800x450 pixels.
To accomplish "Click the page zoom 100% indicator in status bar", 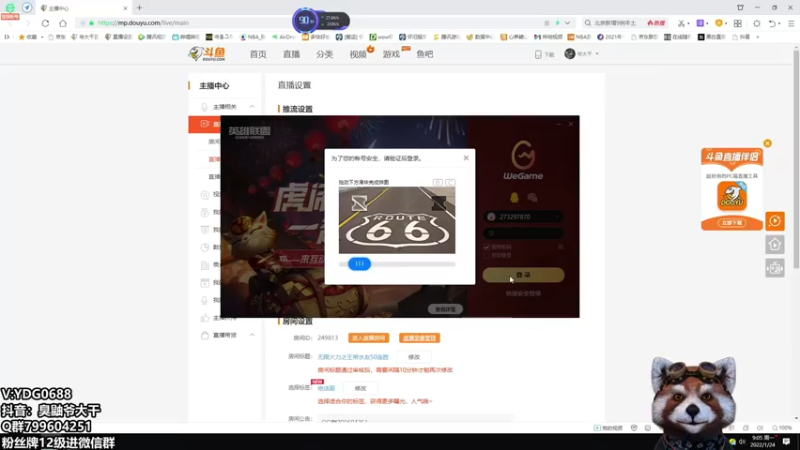I will pyautogui.click(x=782, y=428).
